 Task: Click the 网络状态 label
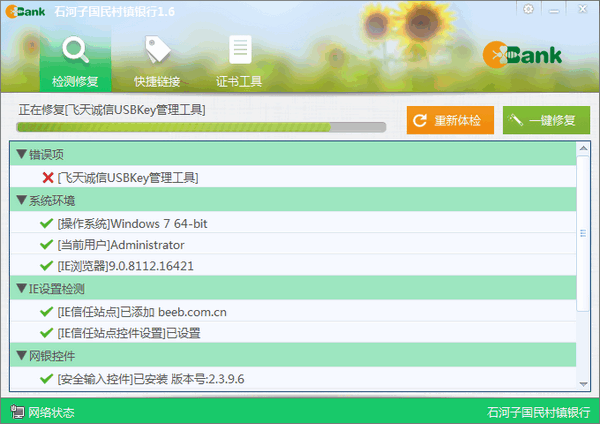pos(51,413)
